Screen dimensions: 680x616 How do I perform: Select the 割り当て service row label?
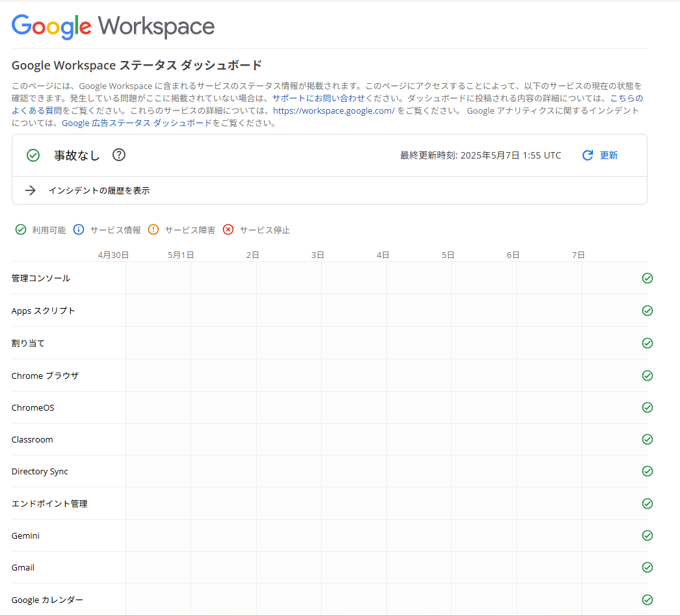(28, 343)
